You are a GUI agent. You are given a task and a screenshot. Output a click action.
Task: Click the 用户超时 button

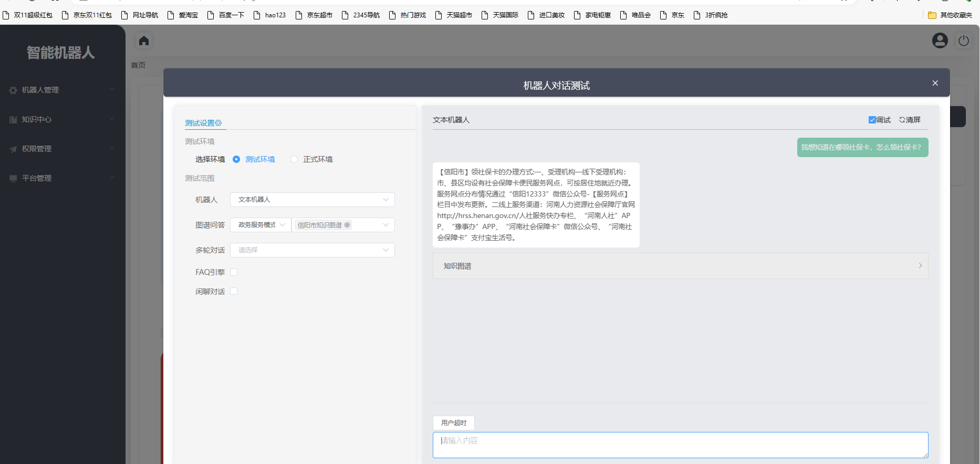tap(454, 423)
